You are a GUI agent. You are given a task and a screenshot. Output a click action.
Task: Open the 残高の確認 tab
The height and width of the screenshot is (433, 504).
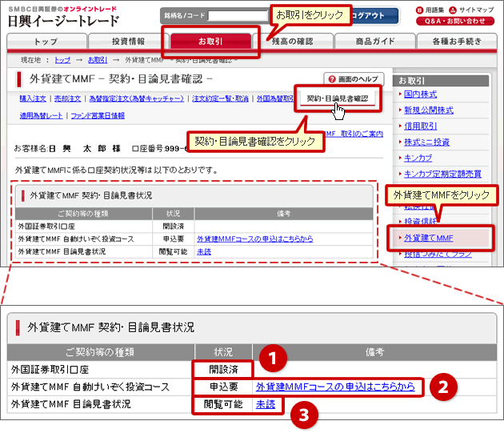(293, 41)
